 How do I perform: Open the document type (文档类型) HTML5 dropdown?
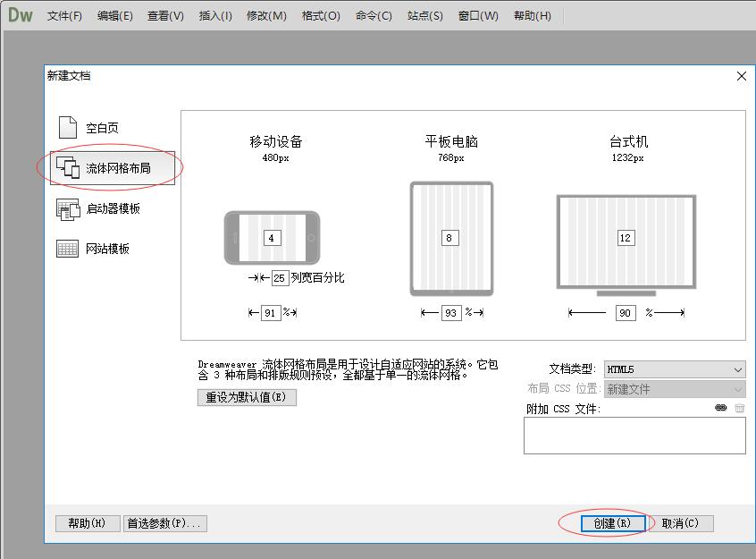675,369
